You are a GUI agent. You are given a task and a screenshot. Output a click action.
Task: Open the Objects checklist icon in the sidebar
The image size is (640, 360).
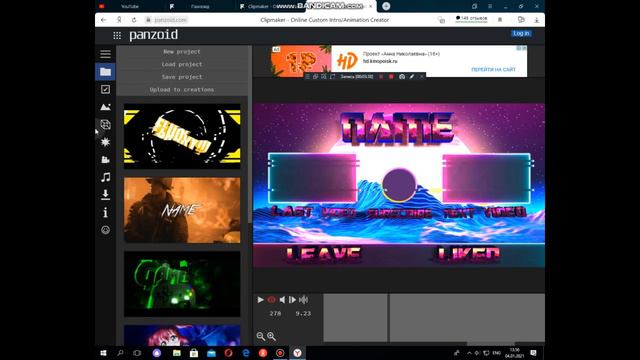[x=105, y=89]
